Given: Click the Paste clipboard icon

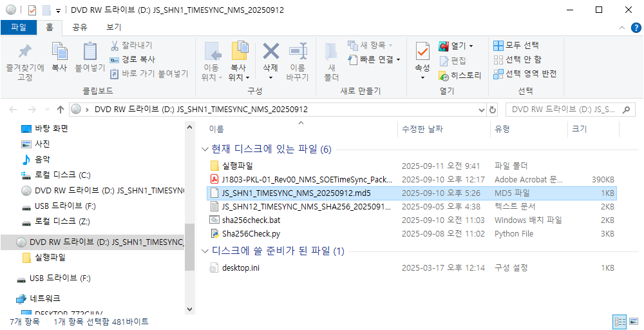Looking at the screenshot, I should point(90,52).
